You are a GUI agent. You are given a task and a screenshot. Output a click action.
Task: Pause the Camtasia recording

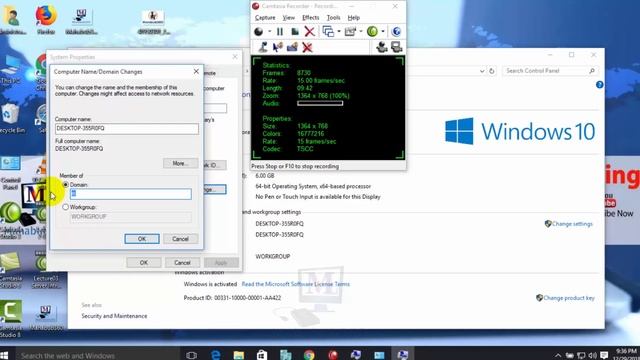point(280,31)
